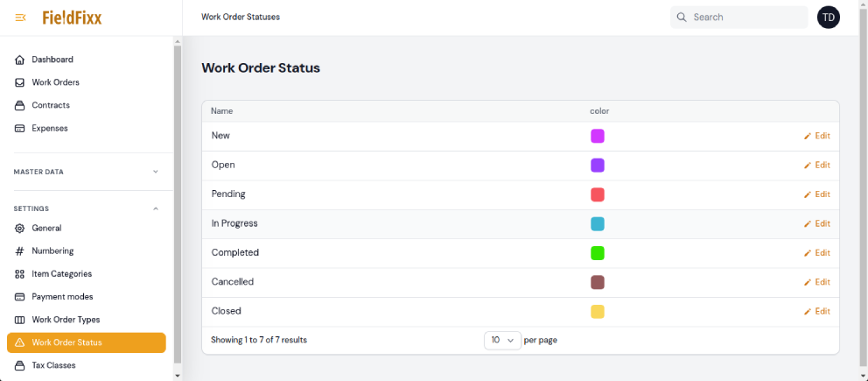Open the TD user avatar menu
The image size is (868, 381).
pos(828,18)
